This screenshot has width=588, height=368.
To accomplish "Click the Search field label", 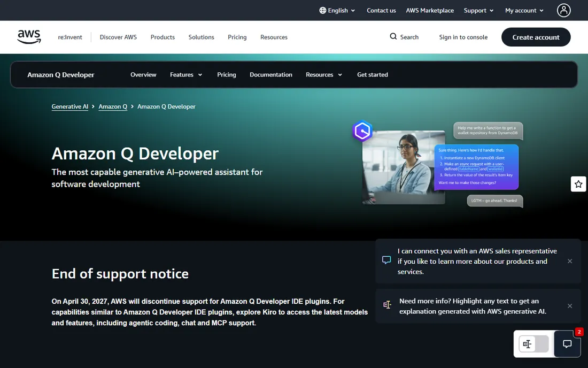I will pos(409,37).
